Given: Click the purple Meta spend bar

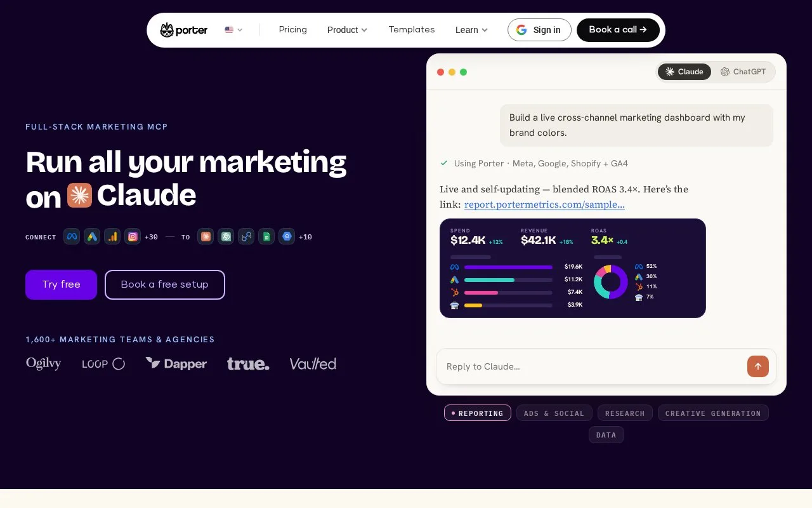Looking at the screenshot, I should pyautogui.click(x=508, y=267).
